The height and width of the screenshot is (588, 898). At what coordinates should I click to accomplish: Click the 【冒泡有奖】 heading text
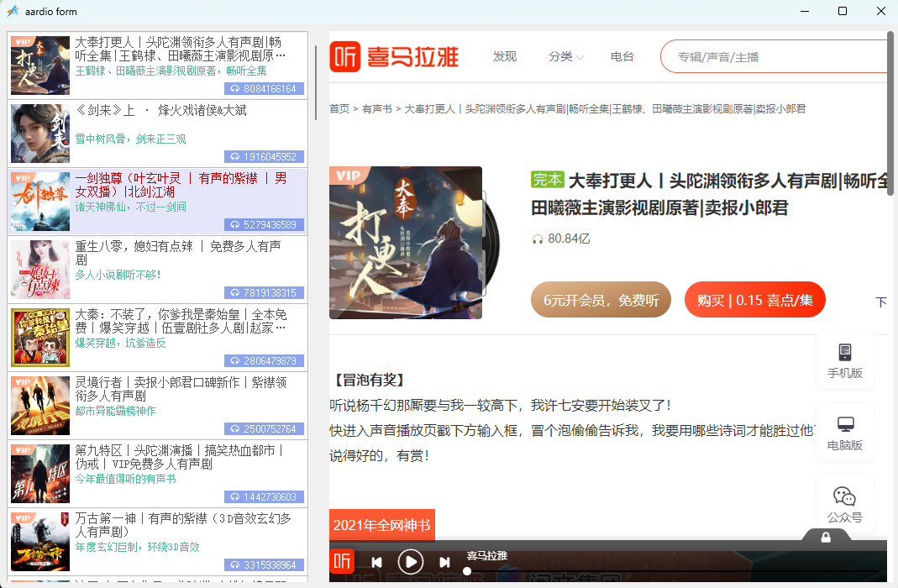[x=370, y=381]
